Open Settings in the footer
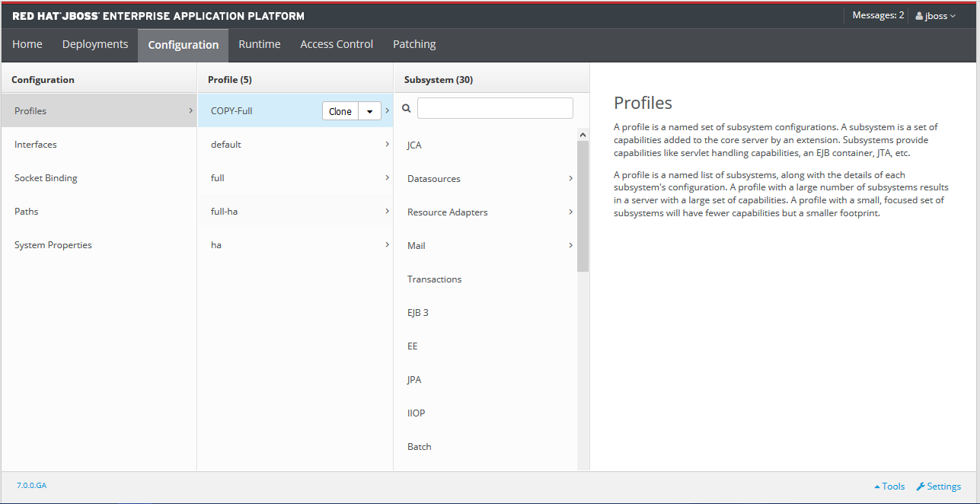The width and height of the screenshot is (980, 504). (x=938, y=486)
